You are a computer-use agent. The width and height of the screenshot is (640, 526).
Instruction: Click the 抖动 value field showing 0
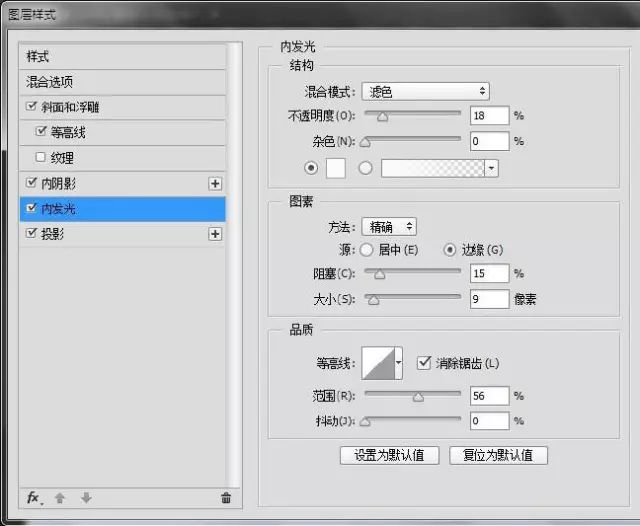(489, 420)
